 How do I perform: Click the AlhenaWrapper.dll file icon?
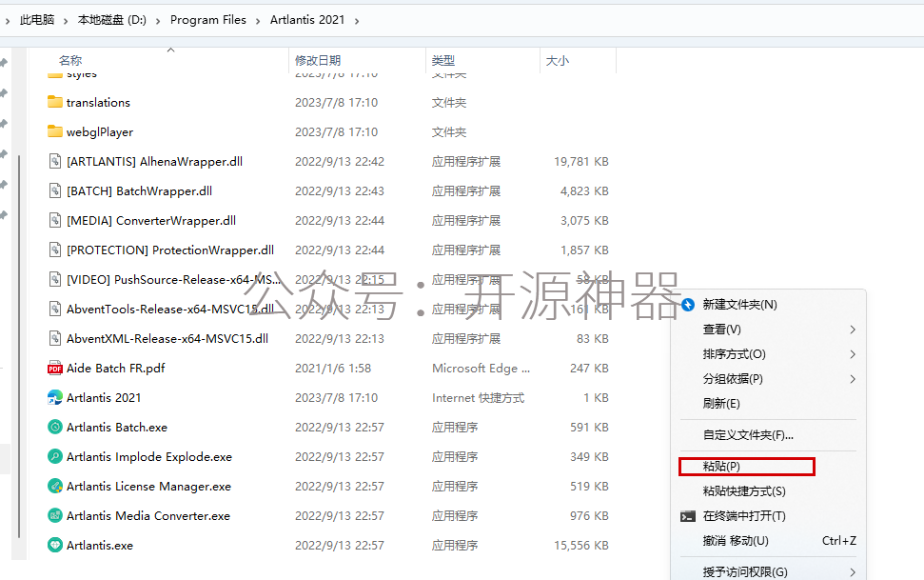55,161
